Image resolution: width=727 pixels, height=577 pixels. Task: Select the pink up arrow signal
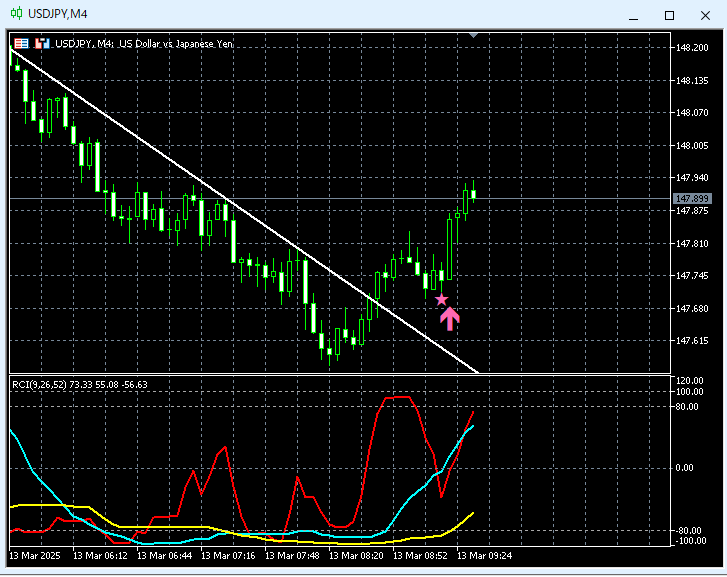click(x=450, y=319)
